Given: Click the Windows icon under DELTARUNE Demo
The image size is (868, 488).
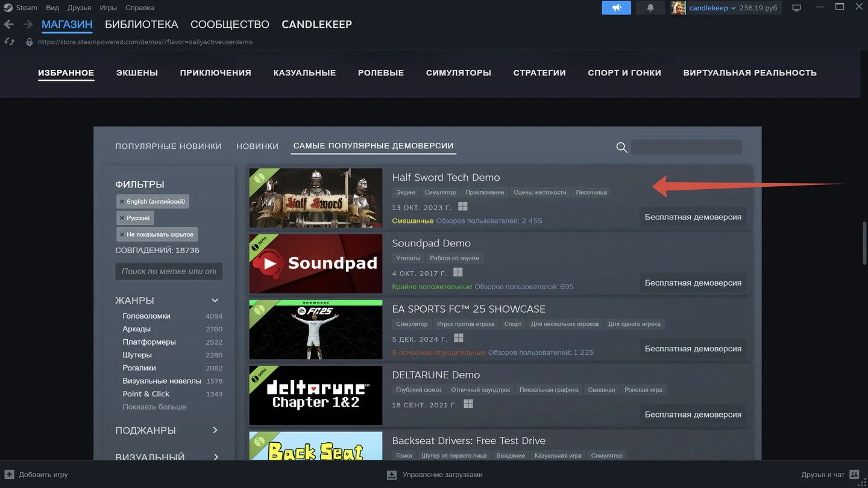Looking at the screenshot, I should tap(468, 404).
